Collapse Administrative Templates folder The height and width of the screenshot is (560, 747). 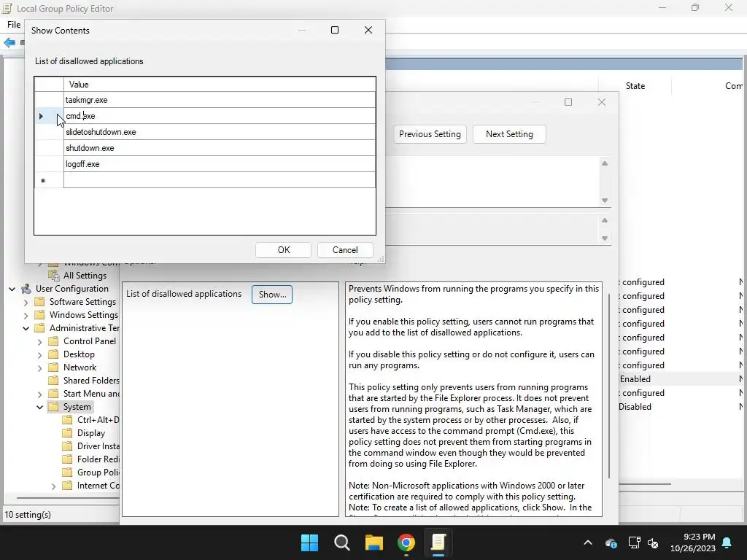point(26,328)
